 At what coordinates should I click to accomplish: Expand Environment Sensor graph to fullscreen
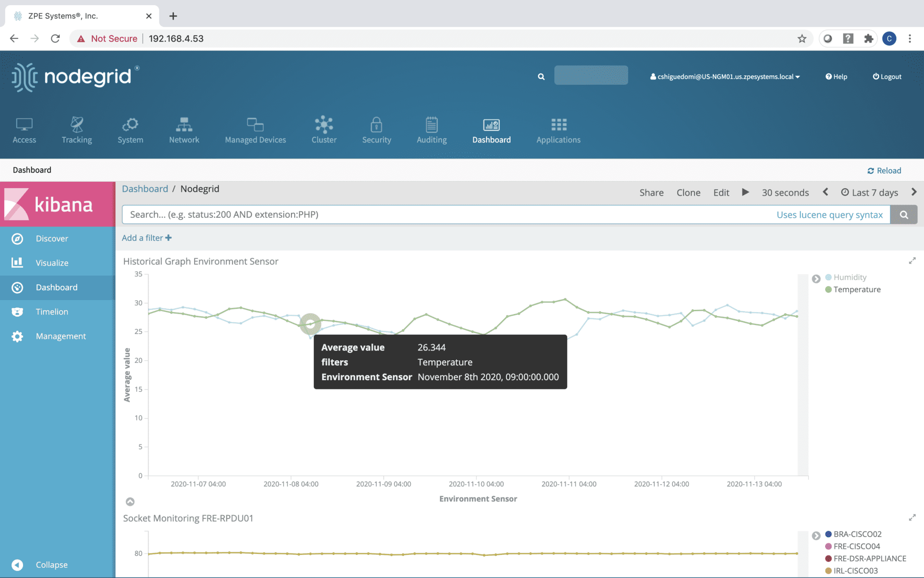point(912,261)
